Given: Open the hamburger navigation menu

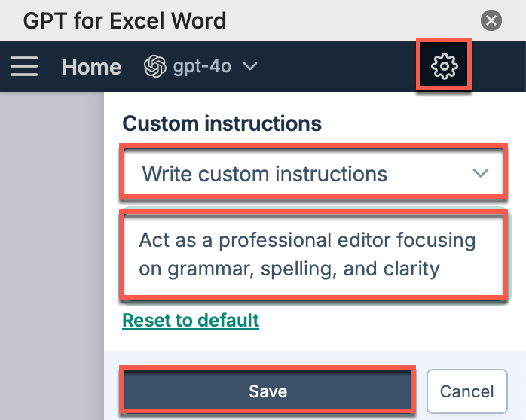Looking at the screenshot, I should (x=24, y=66).
